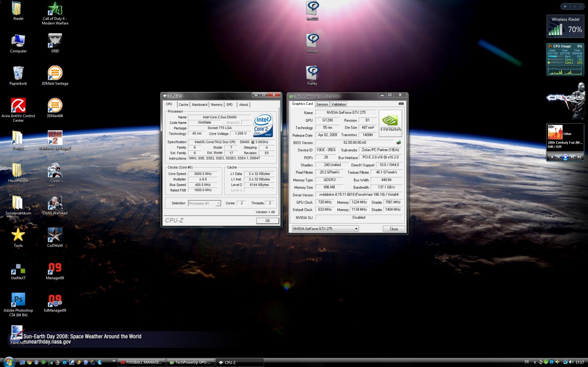The height and width of the screenshot is (367, 588).
Task: Click OK in the CPU-Z window
Action: point(267,221)
